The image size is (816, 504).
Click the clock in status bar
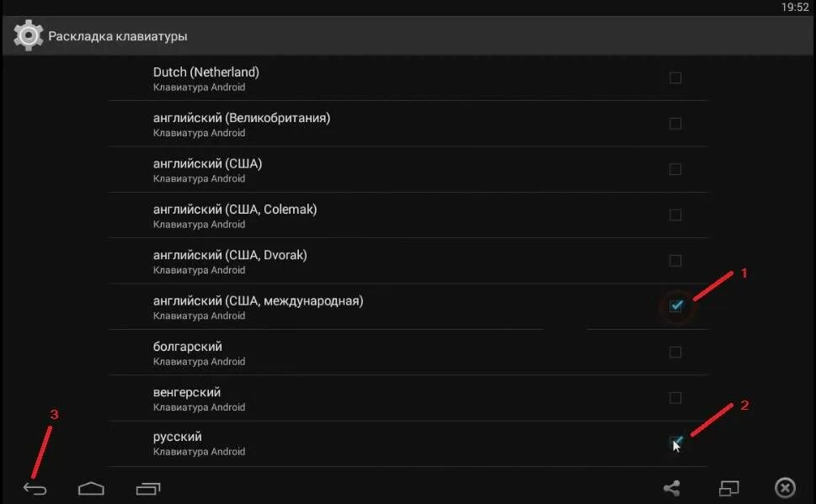click(794, 7)
